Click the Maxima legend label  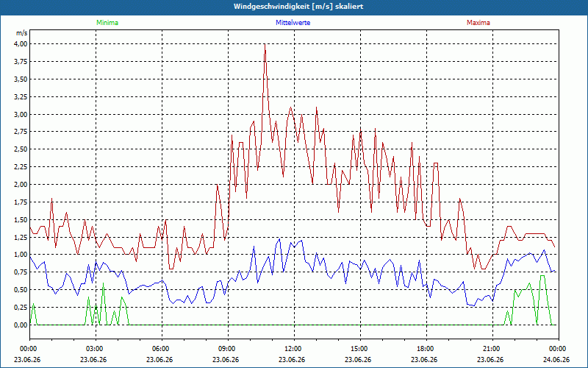(478, 23)
